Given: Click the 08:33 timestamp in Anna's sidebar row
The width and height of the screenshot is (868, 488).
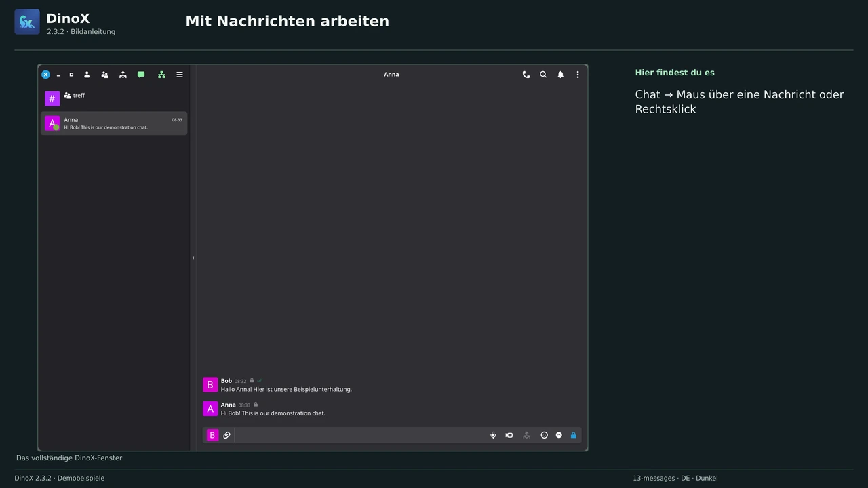Looking at the screenshot, I should pyautogui.click(x=177, y=120).
